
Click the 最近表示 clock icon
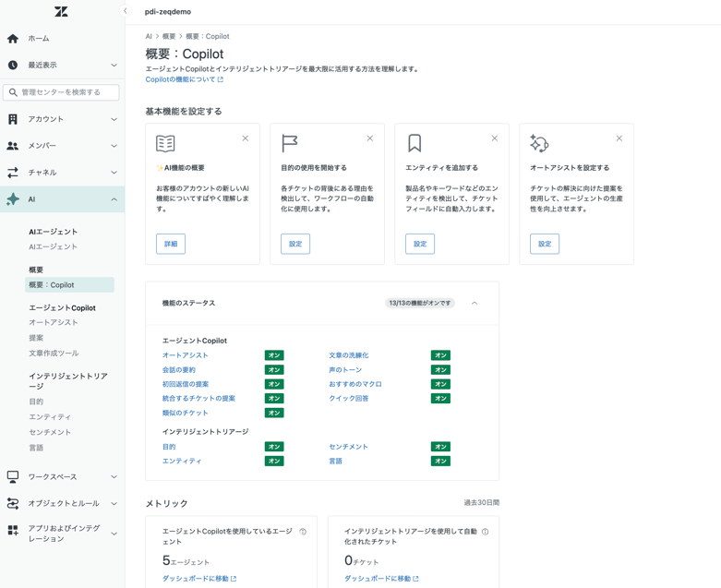pos(13,65)
